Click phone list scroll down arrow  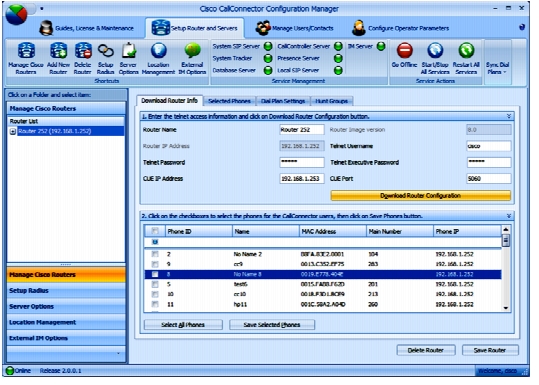coord(505,308)
